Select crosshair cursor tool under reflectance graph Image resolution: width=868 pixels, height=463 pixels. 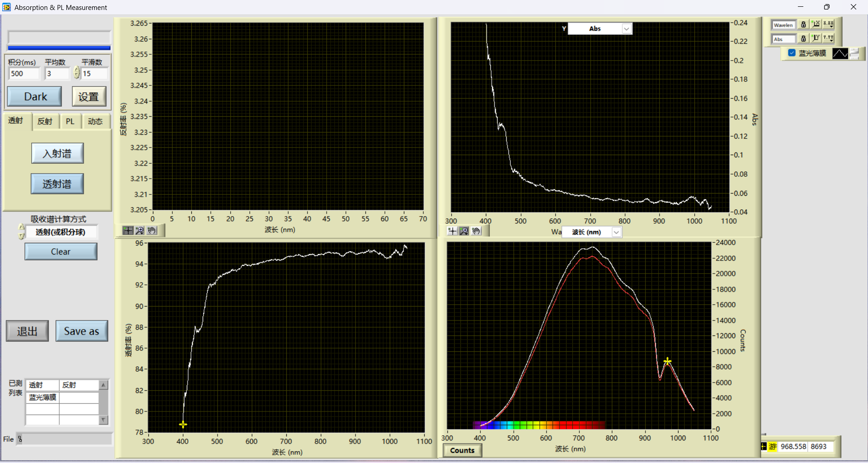[128, 231]
